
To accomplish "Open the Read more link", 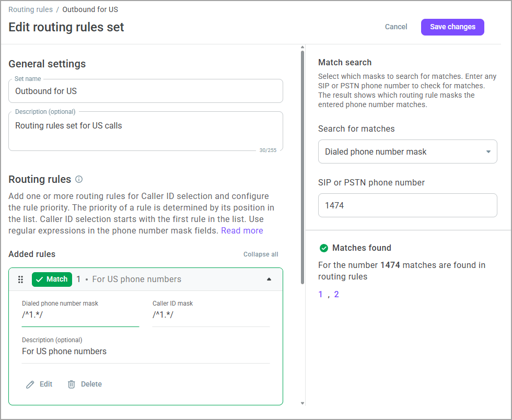I will pyautogui.click(x=242, y=230).
